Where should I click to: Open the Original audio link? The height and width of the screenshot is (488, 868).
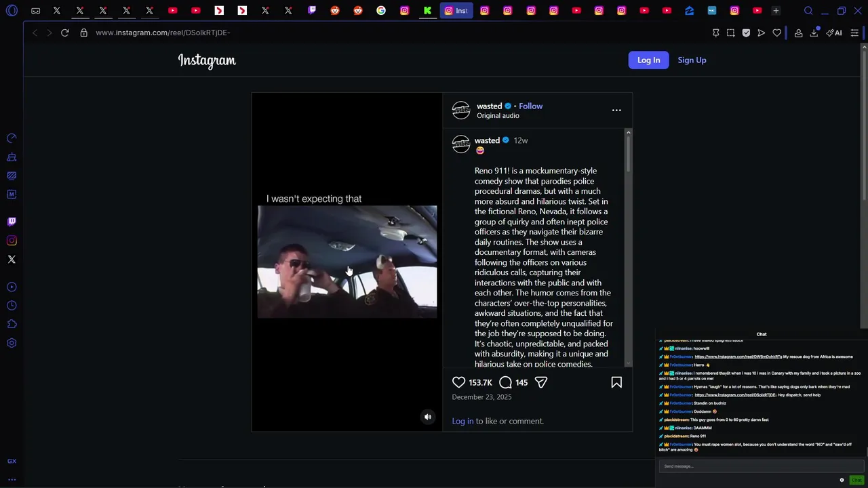pyautogui.click(x=498, y=116)
